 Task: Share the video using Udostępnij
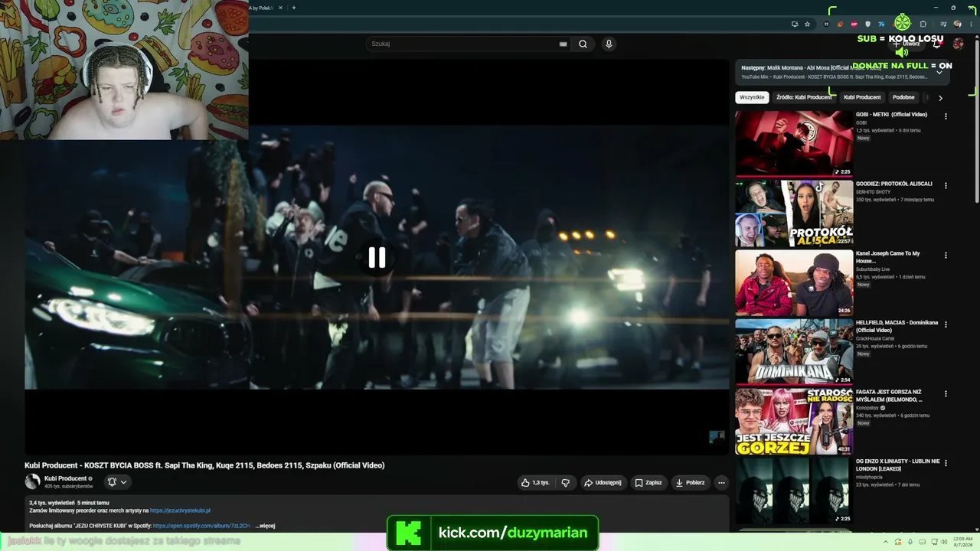[x=603, y=483]
